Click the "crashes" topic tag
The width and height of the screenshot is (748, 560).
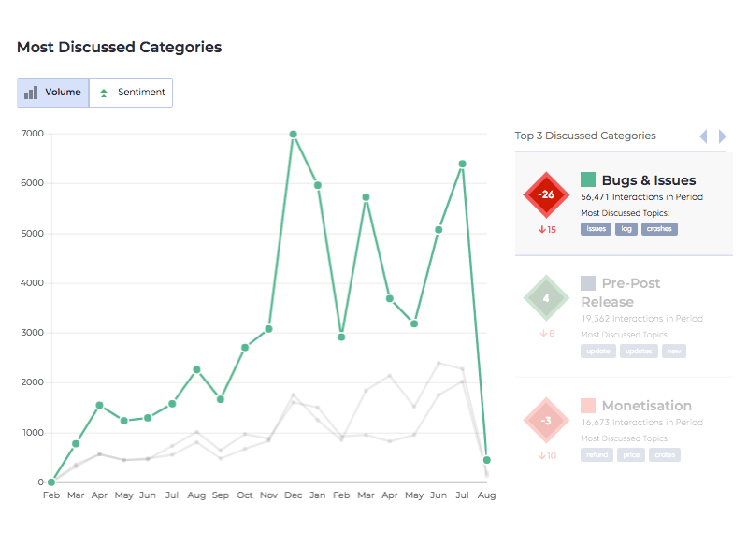(659, 228)
